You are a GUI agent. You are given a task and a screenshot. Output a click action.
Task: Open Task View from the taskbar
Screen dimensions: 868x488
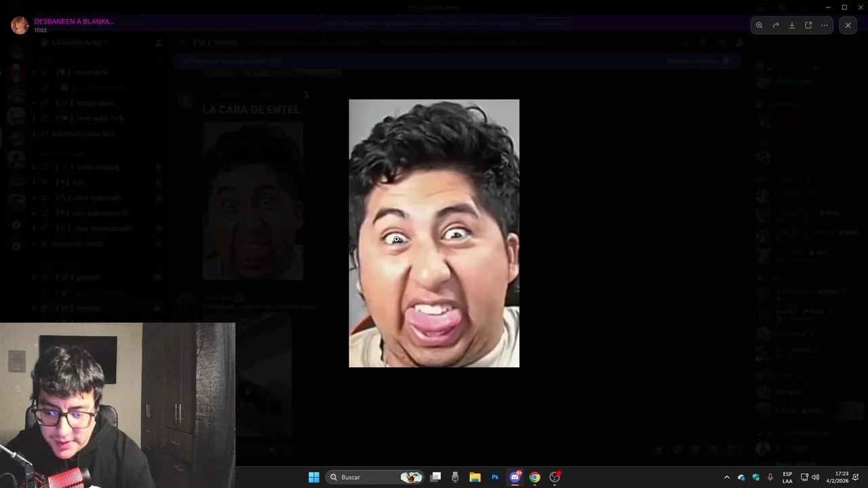coord(436,477)
